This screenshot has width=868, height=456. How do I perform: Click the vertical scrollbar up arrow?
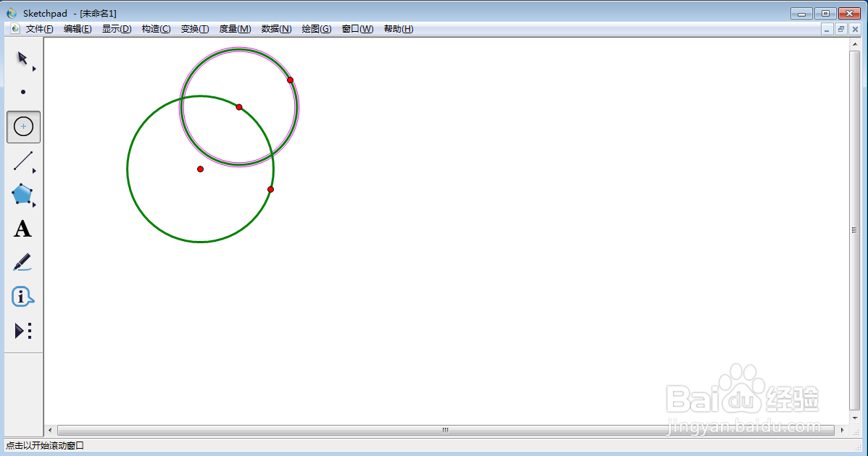pos(855,43)
